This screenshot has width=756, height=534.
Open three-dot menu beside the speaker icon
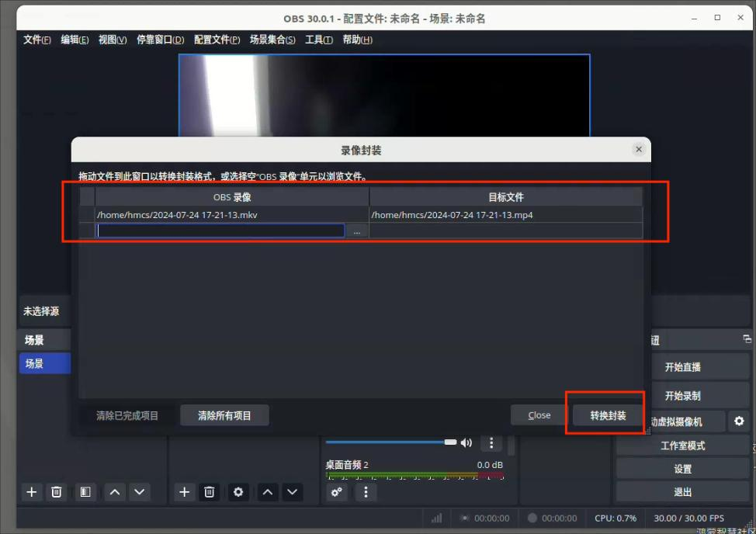tap(491, 442)
